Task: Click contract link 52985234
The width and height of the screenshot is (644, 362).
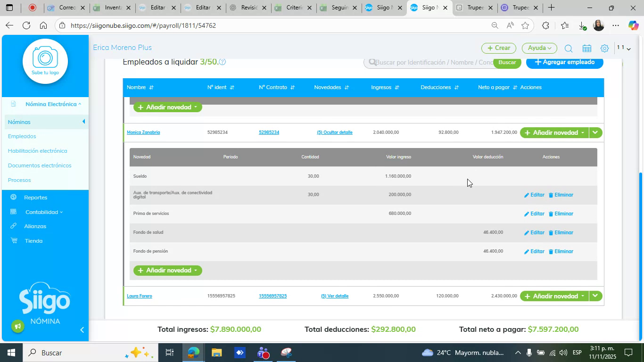Action: pyautogui.click(x=269, y=132)
